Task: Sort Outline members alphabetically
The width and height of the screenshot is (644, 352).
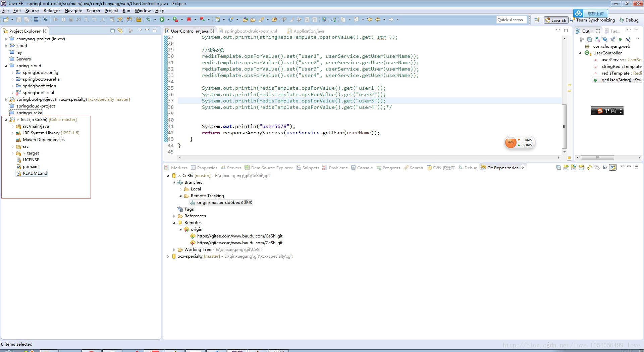Action: point(597,39)
